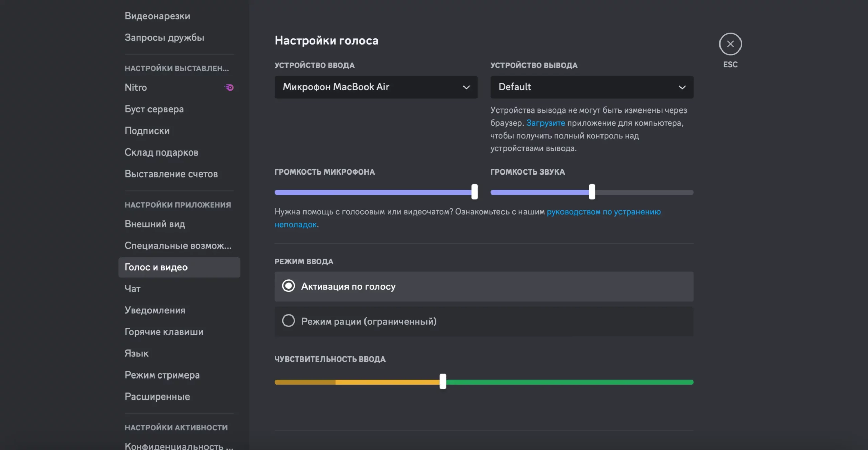Open the руководством по устранению неполадок link

[x=603, y=212]
